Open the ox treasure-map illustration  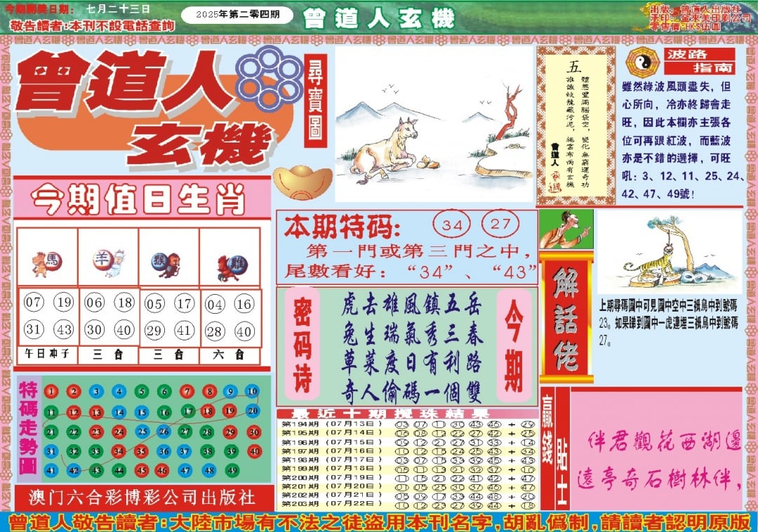[434, 125]
